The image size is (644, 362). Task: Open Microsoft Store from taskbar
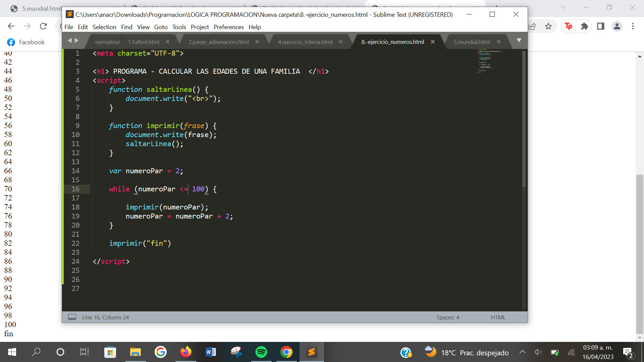tap(110, 352)
